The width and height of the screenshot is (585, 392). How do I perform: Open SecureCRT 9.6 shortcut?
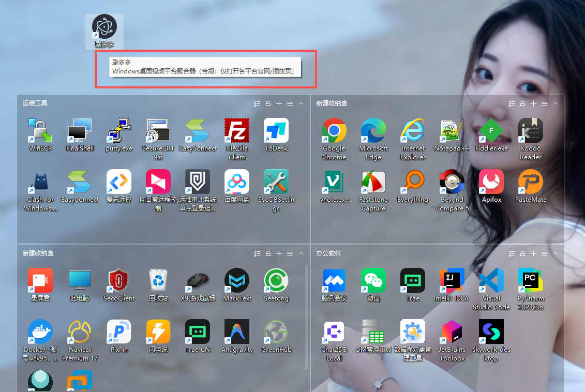point(158,140)
